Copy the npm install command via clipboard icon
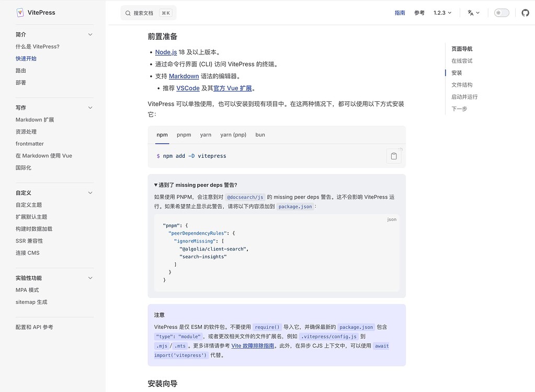Screen dimensions: 535x392 tap(393, 156)
